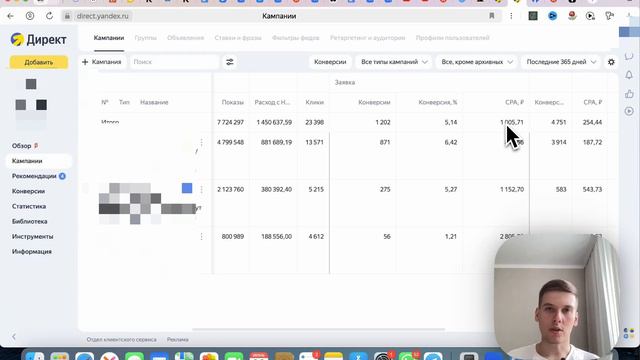640x360 pixels.
Task: Click the Расход с Н... column header
Action: [272, 102]
